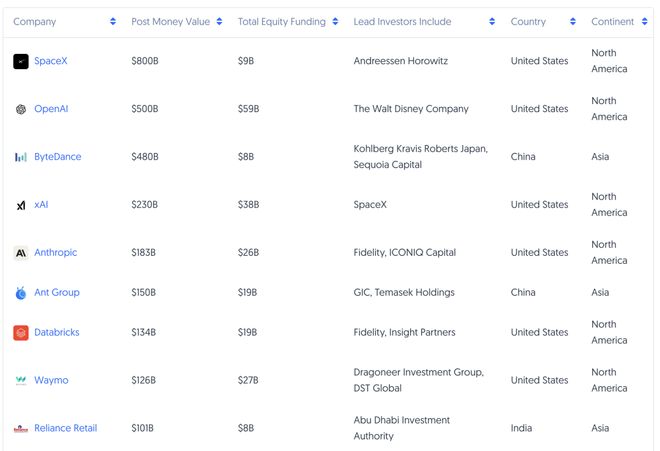Click the Ant Group logo icon

coord(21,293)
